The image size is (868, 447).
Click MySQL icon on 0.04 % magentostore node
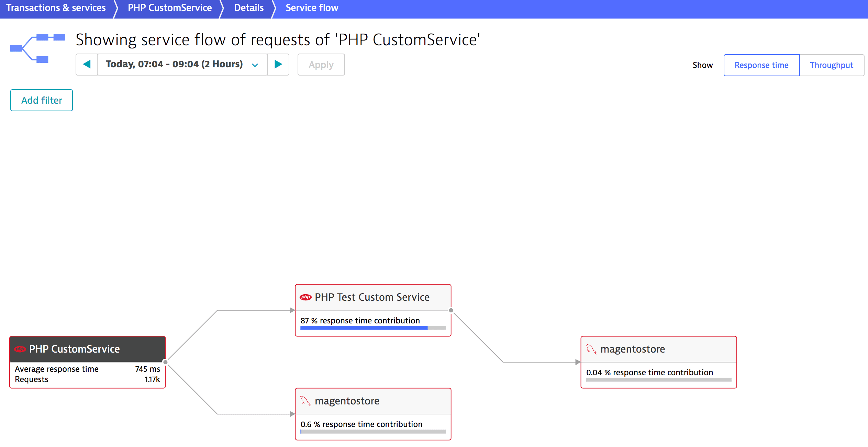point(591,349)
